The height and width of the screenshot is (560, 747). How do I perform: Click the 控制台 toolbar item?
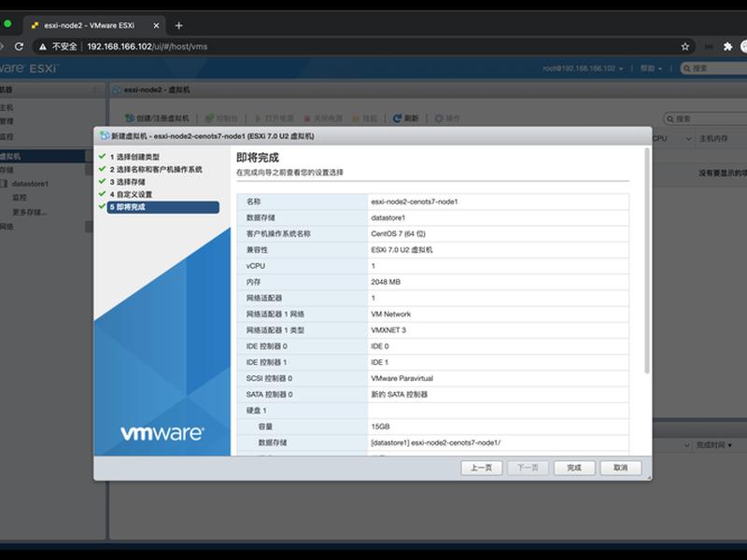click(x=221, y=119)
